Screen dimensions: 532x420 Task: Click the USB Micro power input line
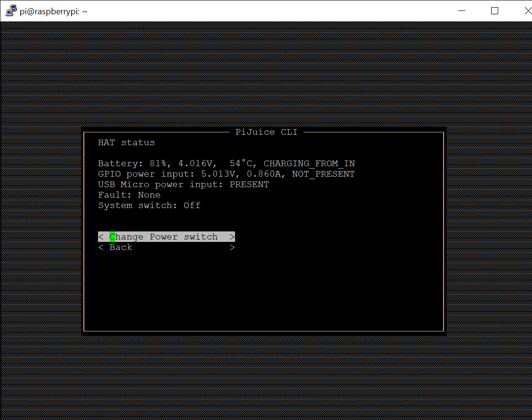click(x=184, y=184)
